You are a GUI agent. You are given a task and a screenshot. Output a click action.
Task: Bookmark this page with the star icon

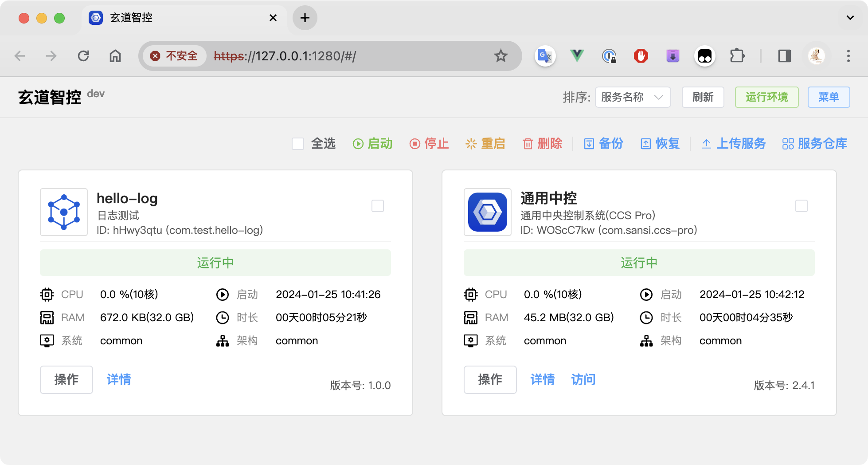click(x=501, y=56)
